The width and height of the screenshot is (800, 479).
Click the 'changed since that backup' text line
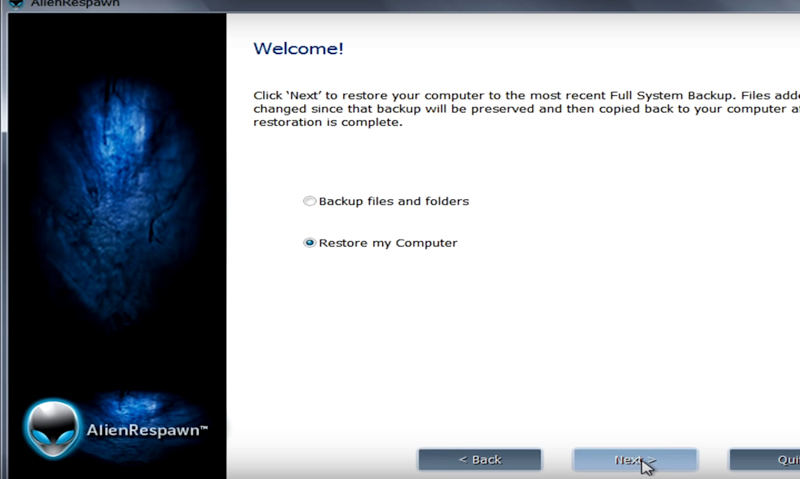tap(520, 109)
